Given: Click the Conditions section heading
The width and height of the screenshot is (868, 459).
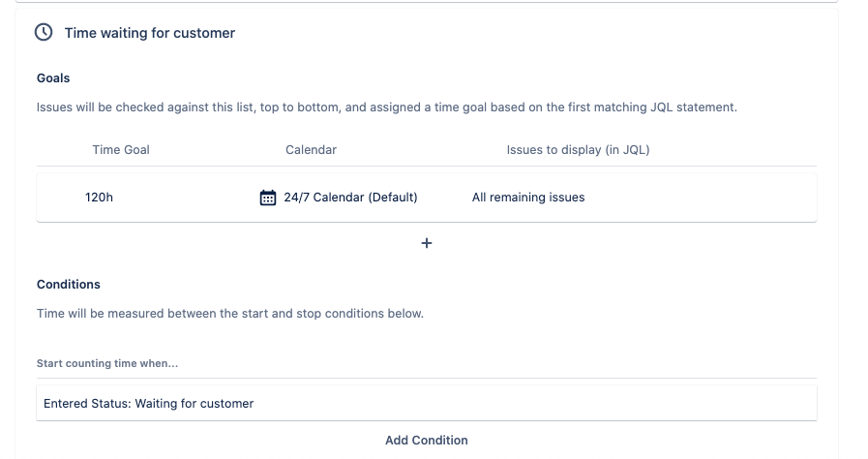Looking at the screenshot, I should [69, 285].
